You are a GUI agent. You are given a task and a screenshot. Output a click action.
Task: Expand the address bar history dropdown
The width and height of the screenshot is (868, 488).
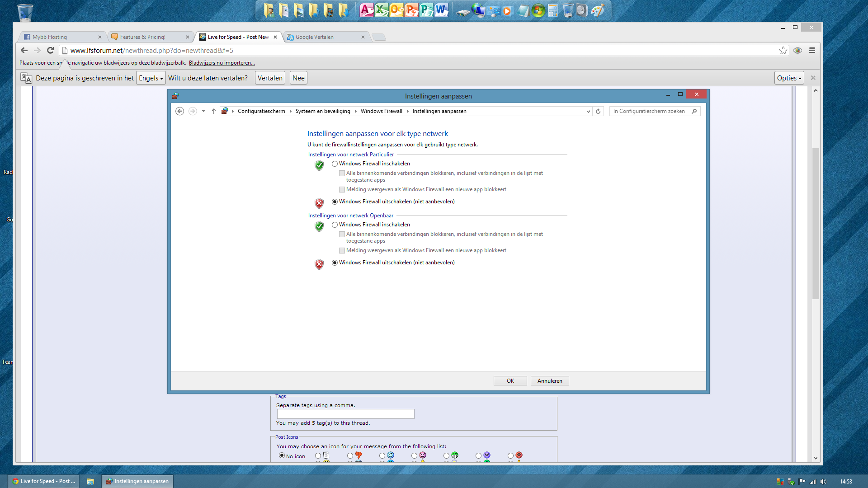point(588,111)
